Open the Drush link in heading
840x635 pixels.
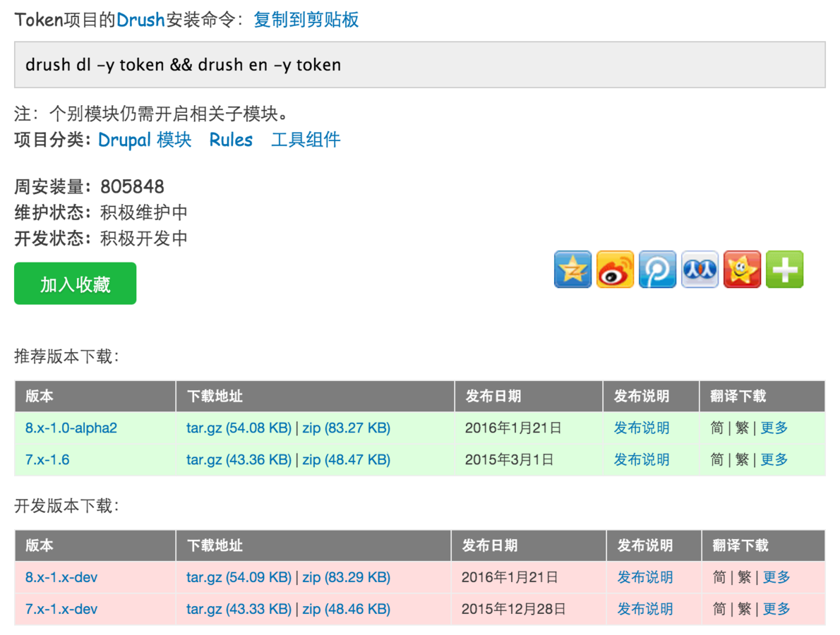(x=140, y=20)
